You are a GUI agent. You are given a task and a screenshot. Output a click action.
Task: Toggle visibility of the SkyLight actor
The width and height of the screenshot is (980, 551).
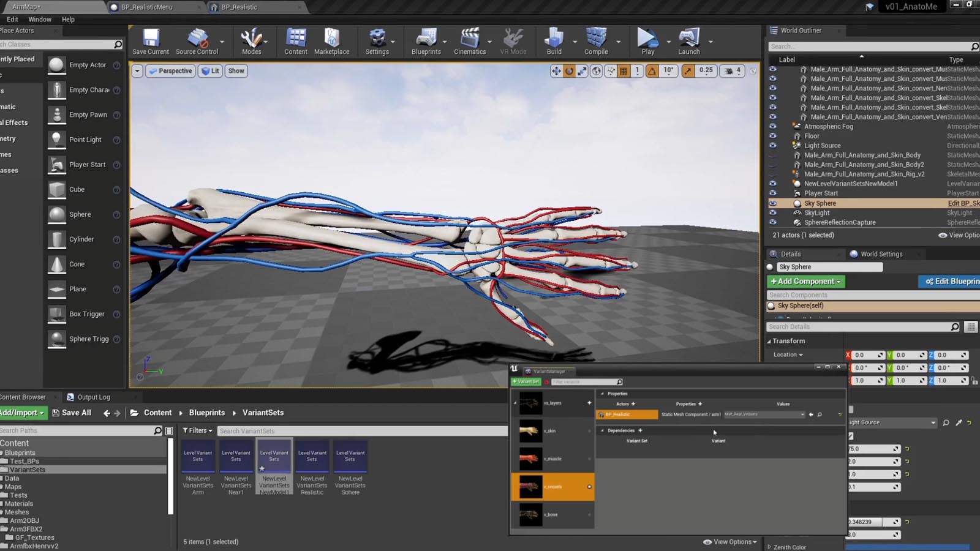[773, 213]
